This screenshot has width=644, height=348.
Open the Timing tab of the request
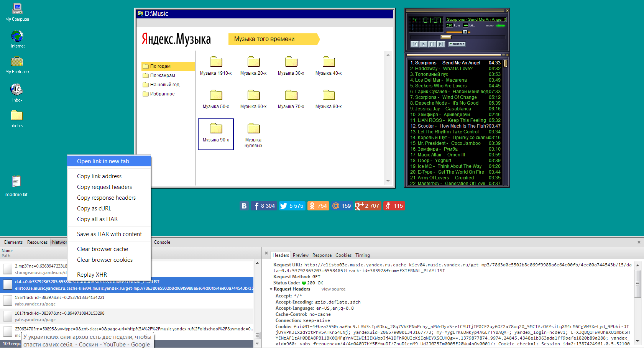point(363,255)
